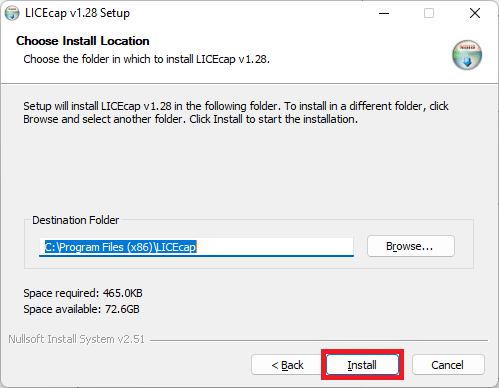
Task: Start installation with the Install button
Action: pyautogui.click(x=362, y=365)
